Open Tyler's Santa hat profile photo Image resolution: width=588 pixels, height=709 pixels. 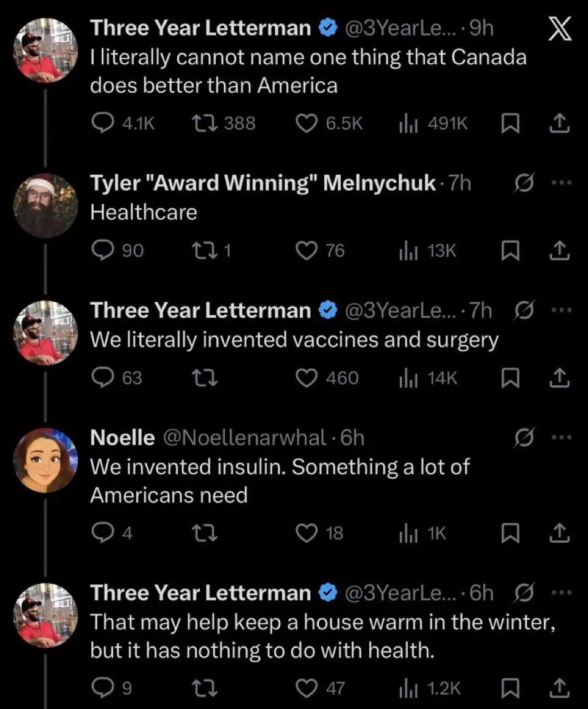[x=47, y=205]
